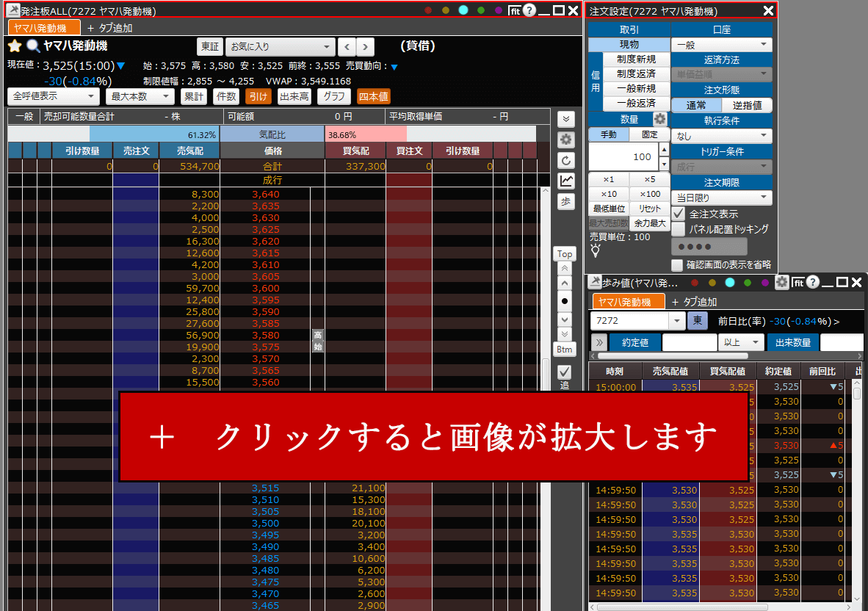This screenshot has height=611, width=868.
Task: Jump to Top of price ladder
Action: (565, 254)
